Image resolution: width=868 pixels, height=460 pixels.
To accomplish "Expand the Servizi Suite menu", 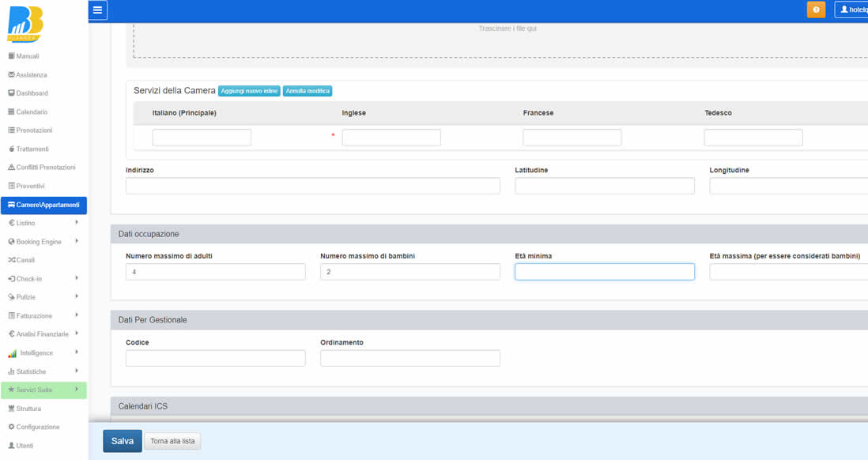I will [77, 390].
